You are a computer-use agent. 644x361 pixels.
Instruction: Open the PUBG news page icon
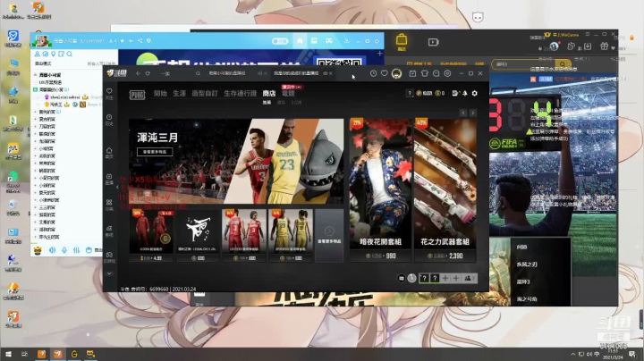[x=455, y=94]
